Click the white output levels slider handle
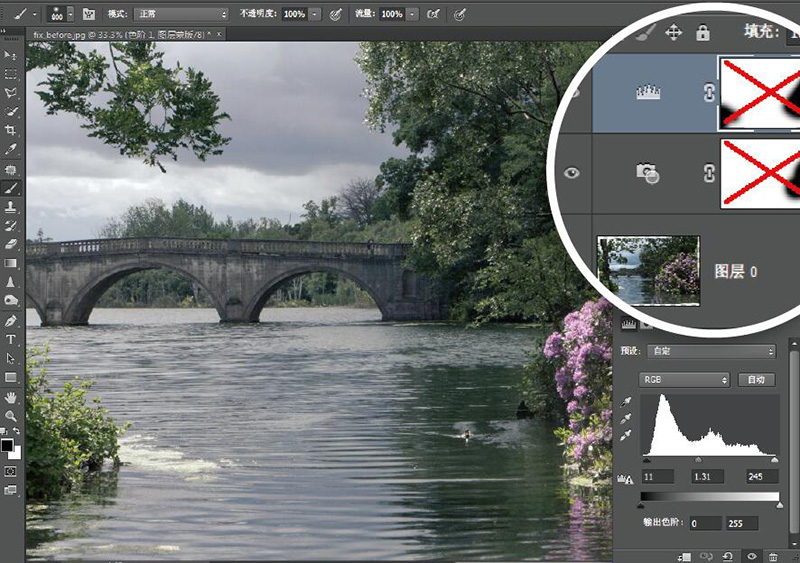This screenshot has height=563, width=800. click(779, 505)
